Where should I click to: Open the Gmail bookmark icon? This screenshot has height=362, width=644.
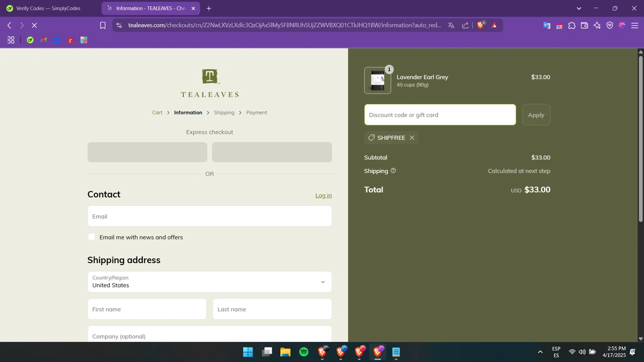click(x=44, y=40)
